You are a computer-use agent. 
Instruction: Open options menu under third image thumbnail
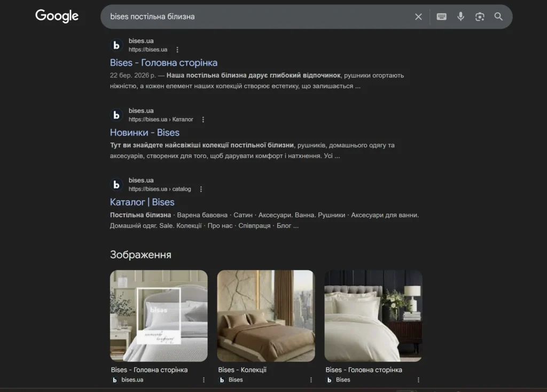(x=418, y=380)
